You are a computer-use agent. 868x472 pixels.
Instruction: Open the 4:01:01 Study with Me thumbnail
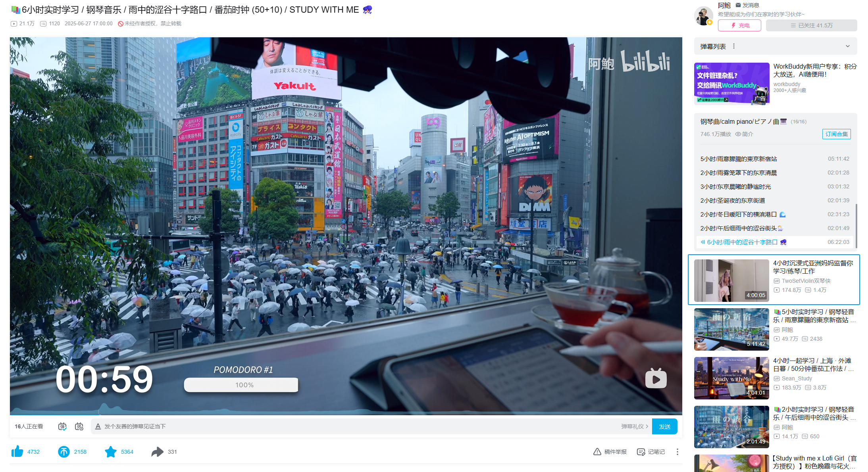(731, 378)
